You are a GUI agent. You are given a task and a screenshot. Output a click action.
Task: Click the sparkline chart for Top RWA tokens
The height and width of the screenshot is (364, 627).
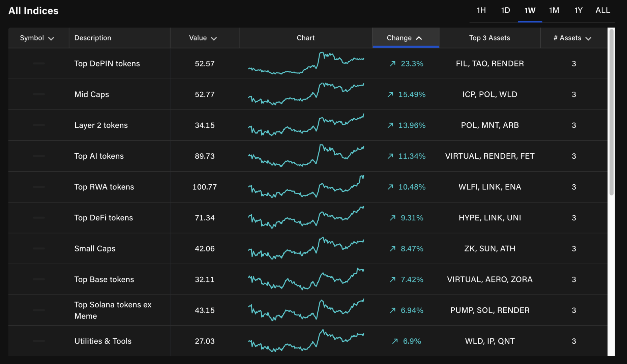pyautogui.click(x=306, y=187)
